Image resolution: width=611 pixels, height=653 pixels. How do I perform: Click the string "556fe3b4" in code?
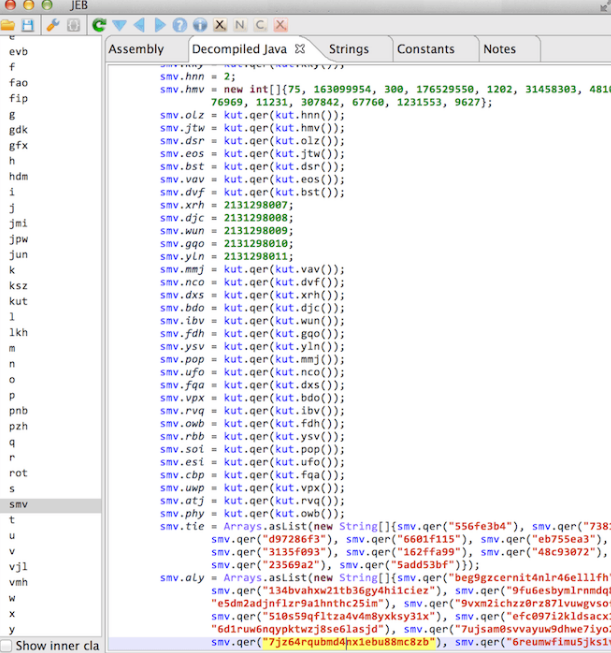480,526
